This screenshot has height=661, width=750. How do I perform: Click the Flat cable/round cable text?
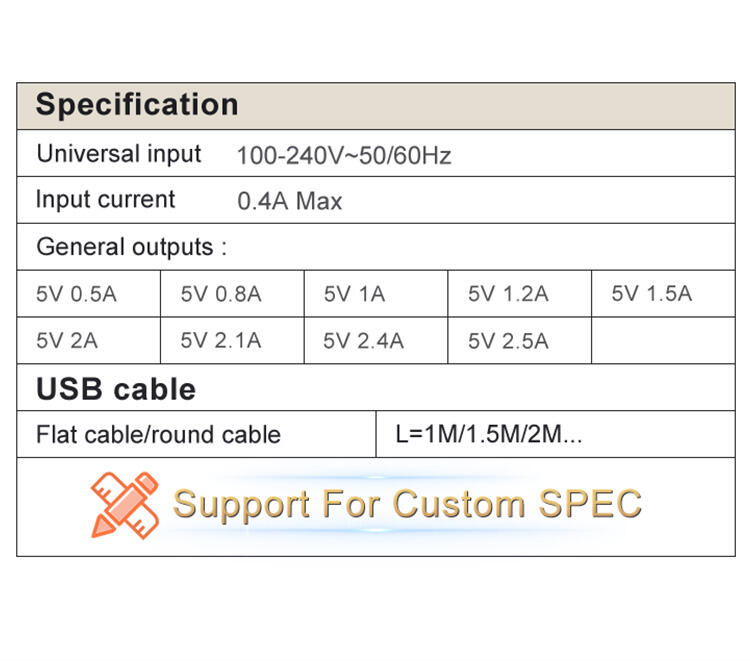[x=158, y=435]
